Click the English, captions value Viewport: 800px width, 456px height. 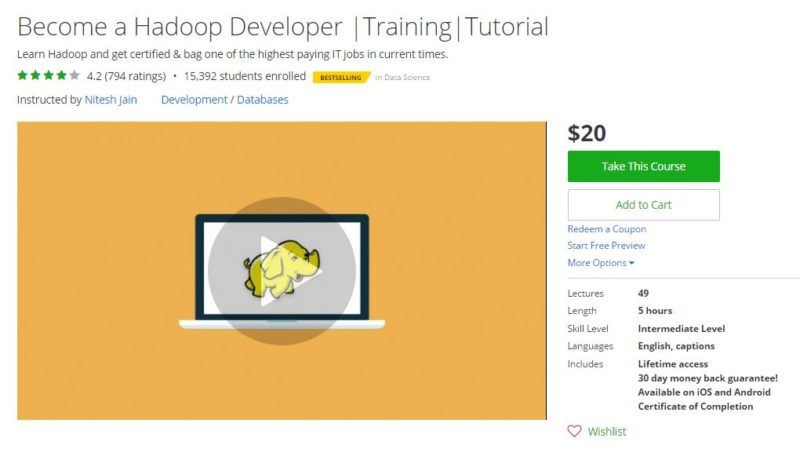[x=676, y=346]
